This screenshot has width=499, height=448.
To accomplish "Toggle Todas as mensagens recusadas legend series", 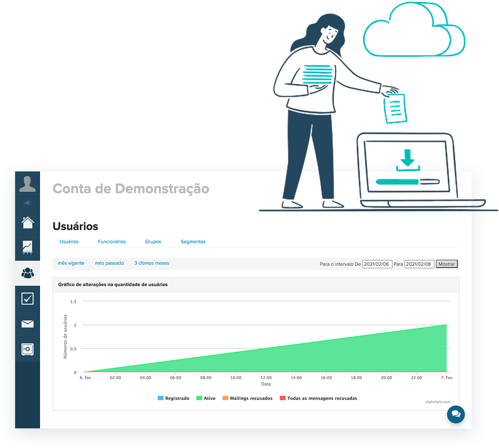I will click(x=318, y=398).
